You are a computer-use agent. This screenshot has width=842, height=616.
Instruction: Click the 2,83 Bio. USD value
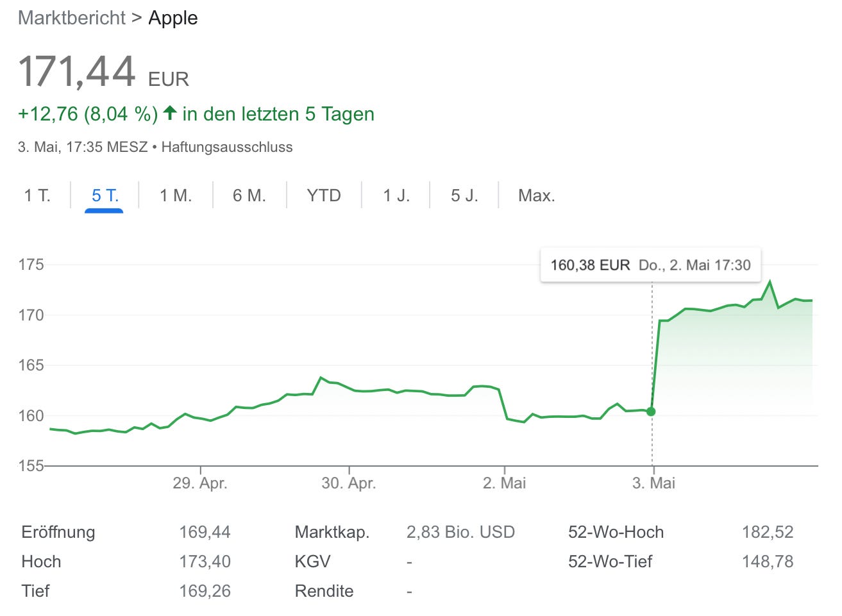(460, 532)
